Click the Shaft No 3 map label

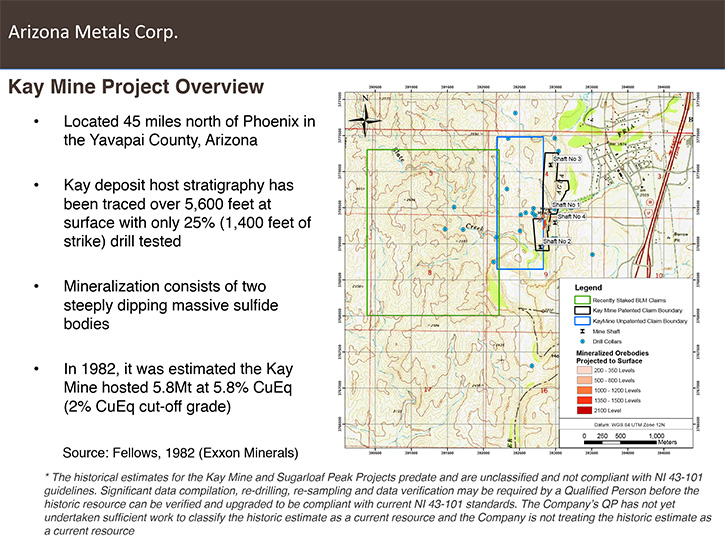pos(567,159)
